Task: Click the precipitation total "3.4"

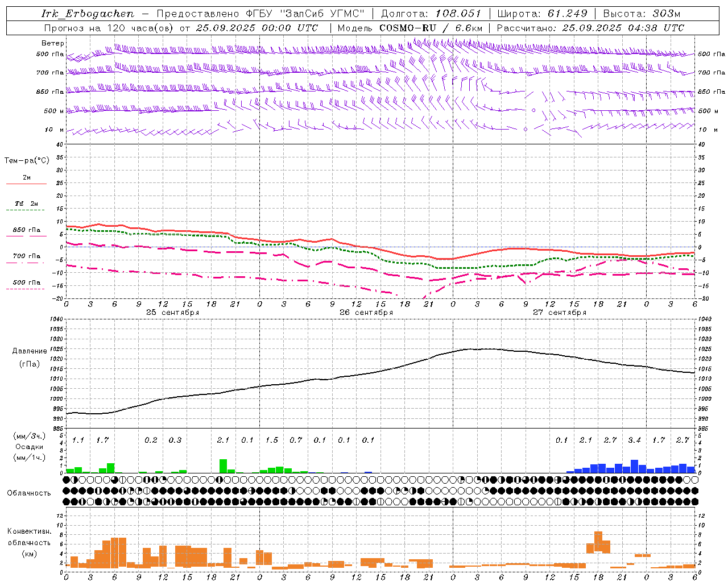Action: (634, 440)
